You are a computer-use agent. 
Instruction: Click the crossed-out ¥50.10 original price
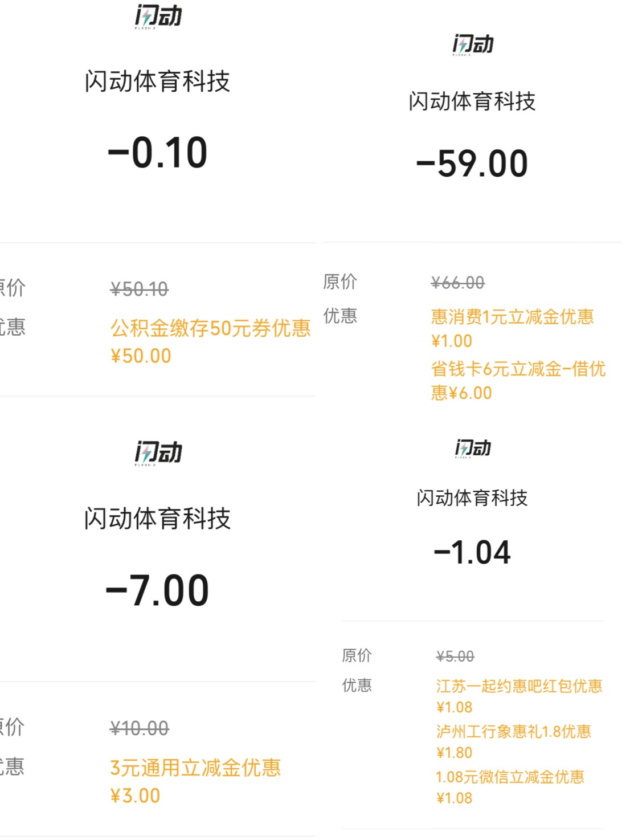[x=140, y=289]
